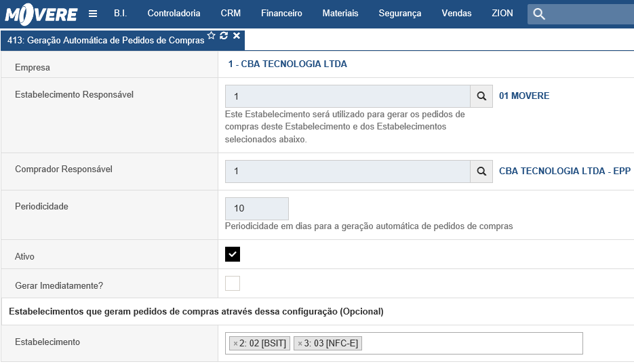Open the Segurança menu

[400, 14]
